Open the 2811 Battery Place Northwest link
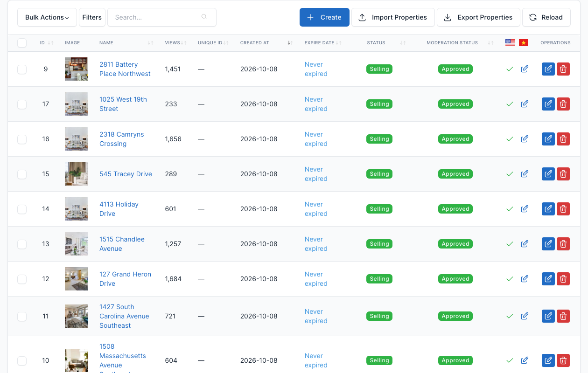 pyautogui.click(x=125, y=69)
